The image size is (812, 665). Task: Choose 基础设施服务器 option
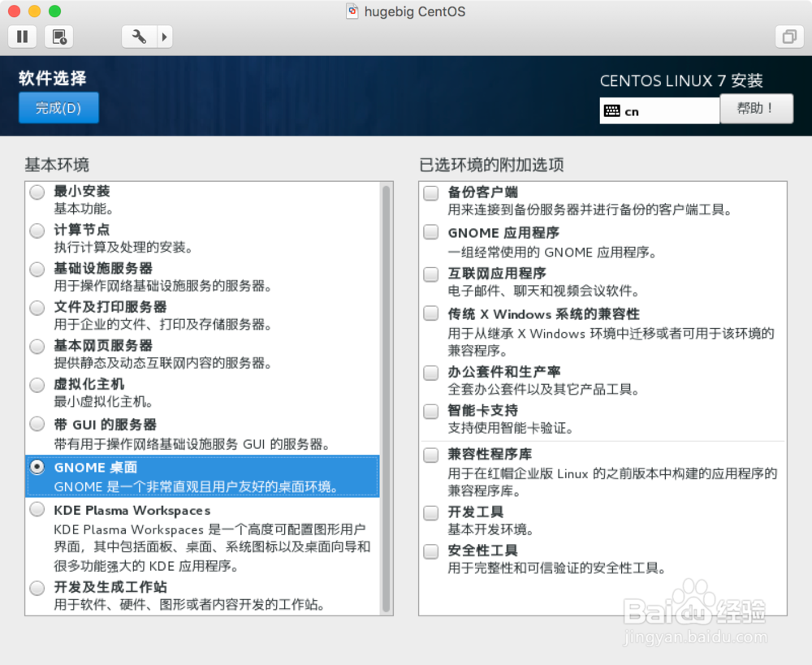point(37,270)
